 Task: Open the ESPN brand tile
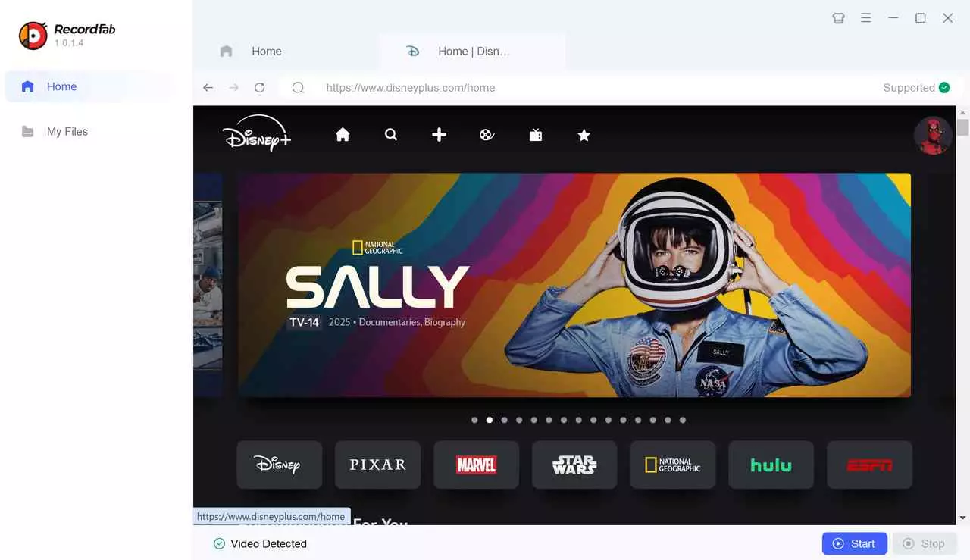(870, 465)
